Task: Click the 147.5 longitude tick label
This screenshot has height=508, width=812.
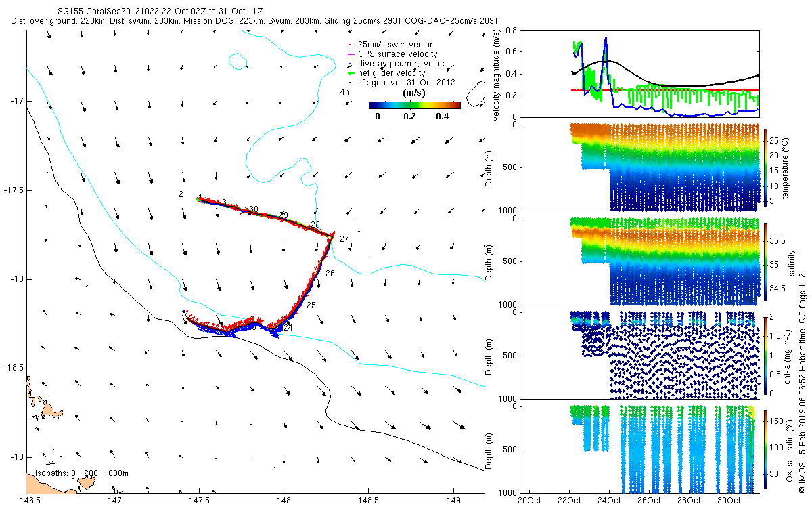Action: [199, 501]
